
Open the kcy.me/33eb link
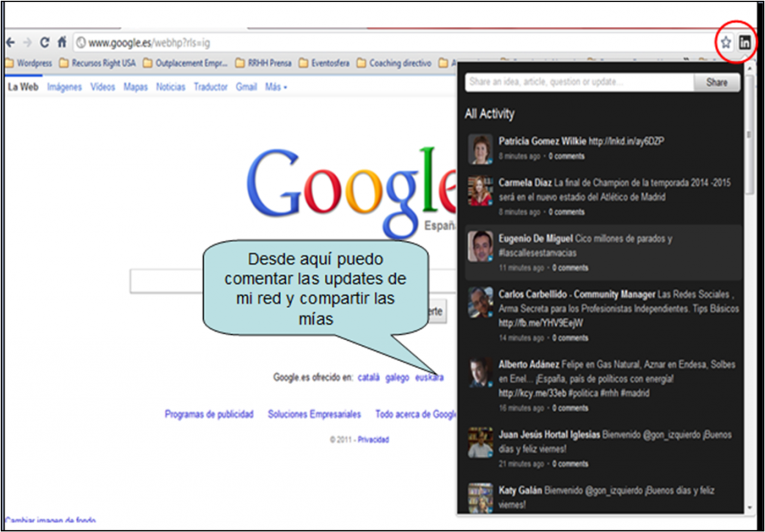(532, 393)
